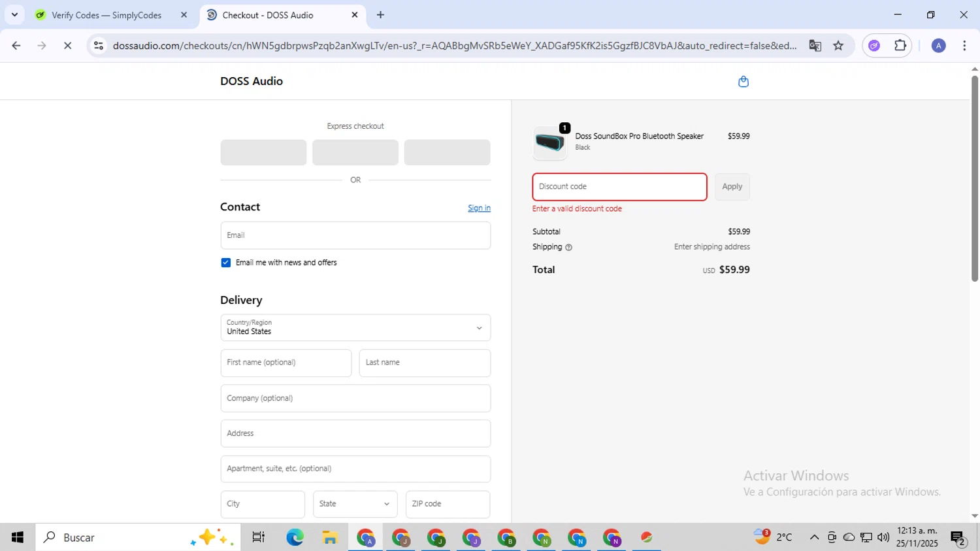Viewport: 980px width, 551px height.
Task: Uncheck Email me with news and offers
Action: (x=225, y=263)
